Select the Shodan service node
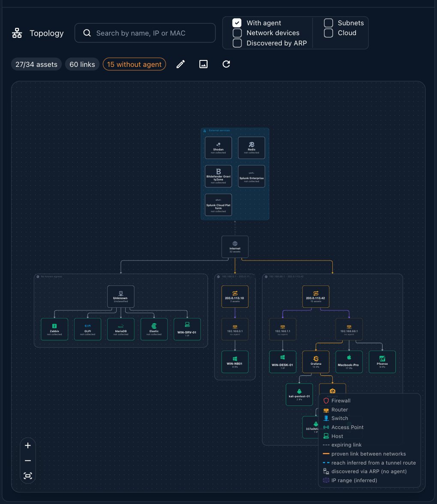The width and height of the screenshot is (437, 504). click(x=218, y=148)
